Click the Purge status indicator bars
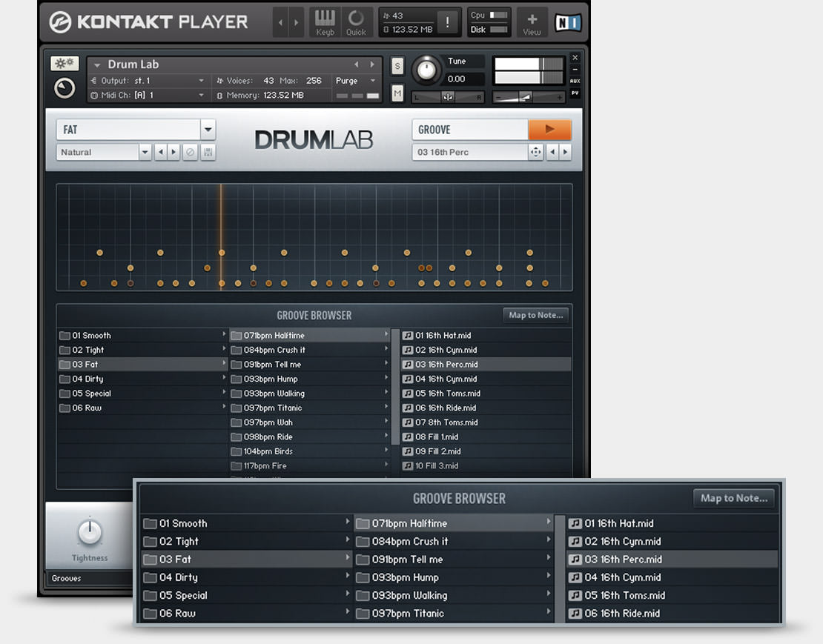823x644 pixels. point(357,96)
